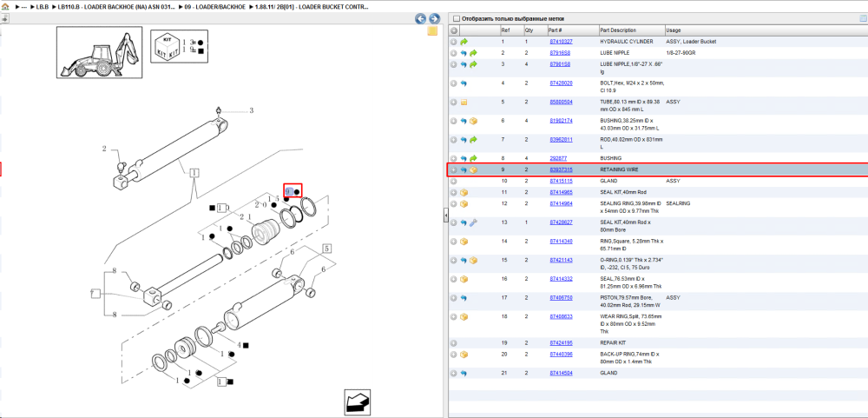The width and height of the screenshot is (868, 418).
Task: Add HYDRAULIC CYLINDER row with its plus icon
Action: pos(453,42)
